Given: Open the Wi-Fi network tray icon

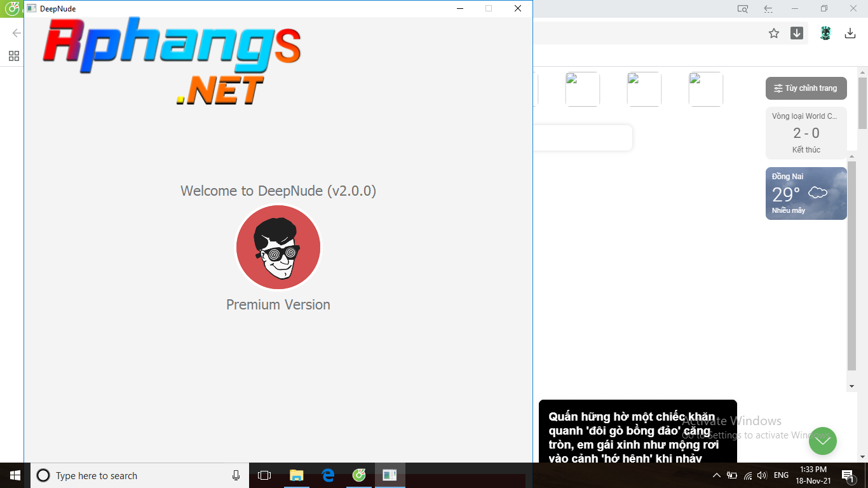Looking at the screenshot, I should click(x=748, y=475).
